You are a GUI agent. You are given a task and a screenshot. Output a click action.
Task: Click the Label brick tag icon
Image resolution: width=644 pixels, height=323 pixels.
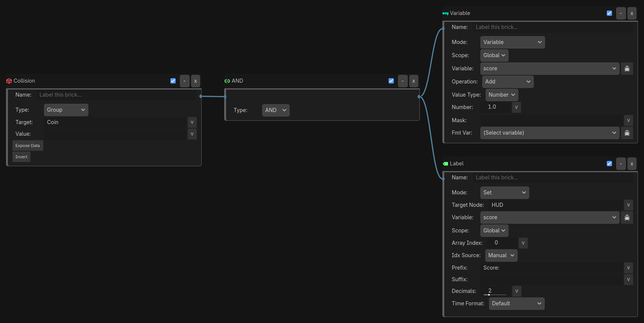(x=445, y=164)
